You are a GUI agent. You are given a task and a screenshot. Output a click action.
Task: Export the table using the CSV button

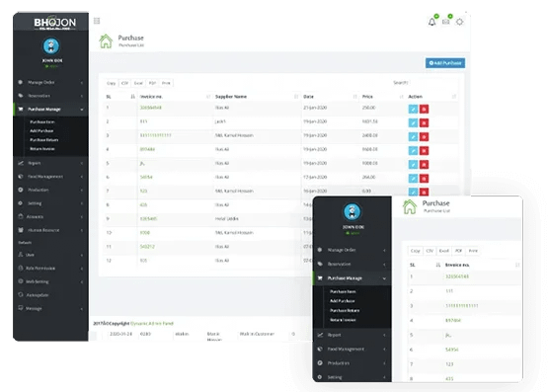pyautogui.click(x=124, y=83)
